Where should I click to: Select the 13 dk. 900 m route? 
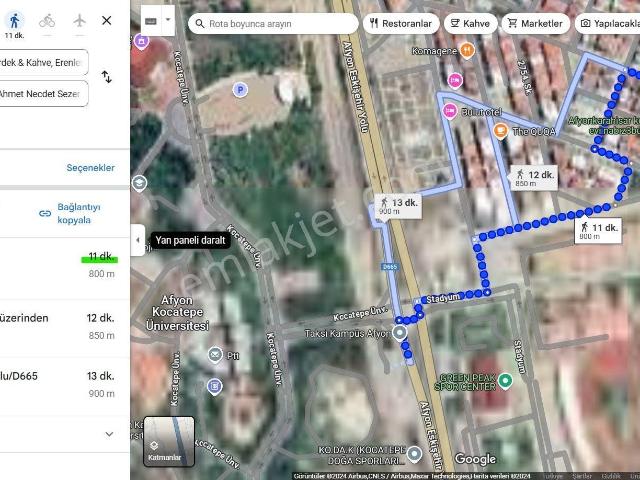point(65,385)
